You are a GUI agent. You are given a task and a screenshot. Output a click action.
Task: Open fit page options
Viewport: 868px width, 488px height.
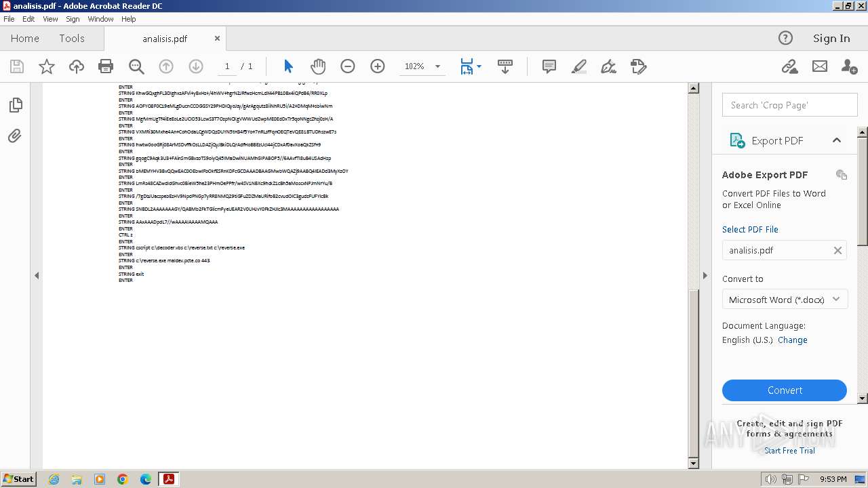tap(471, 66)
